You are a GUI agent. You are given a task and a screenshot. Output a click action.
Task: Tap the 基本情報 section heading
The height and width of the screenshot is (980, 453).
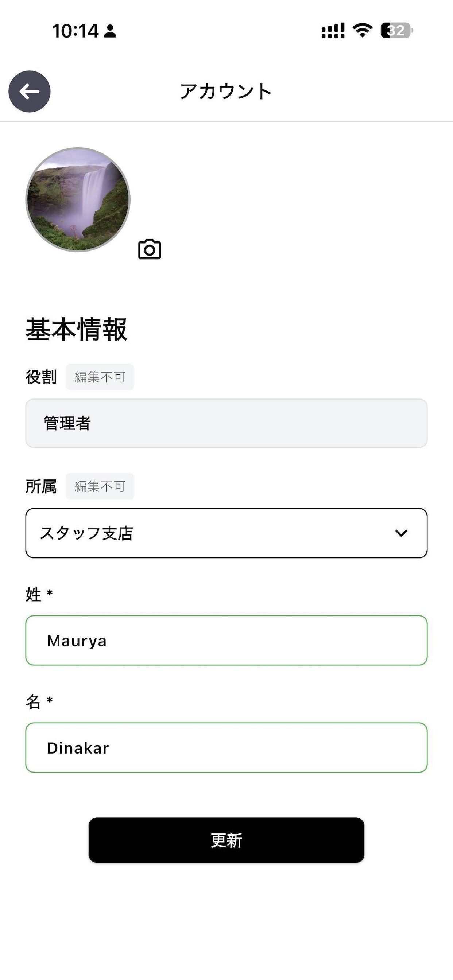point(76,330)
